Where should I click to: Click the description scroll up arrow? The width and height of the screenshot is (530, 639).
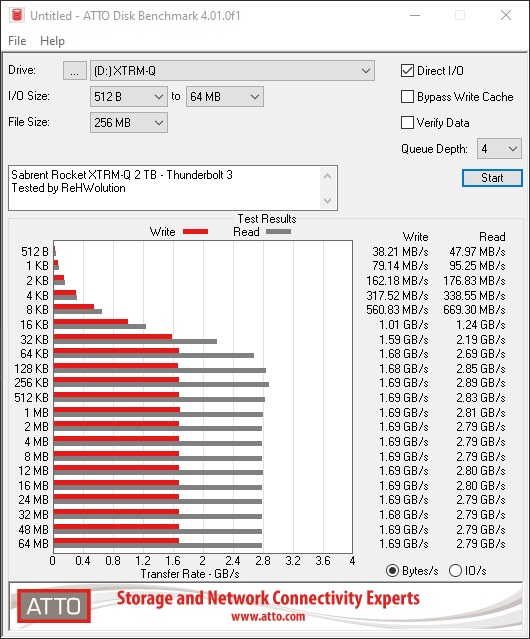(328, 176)
